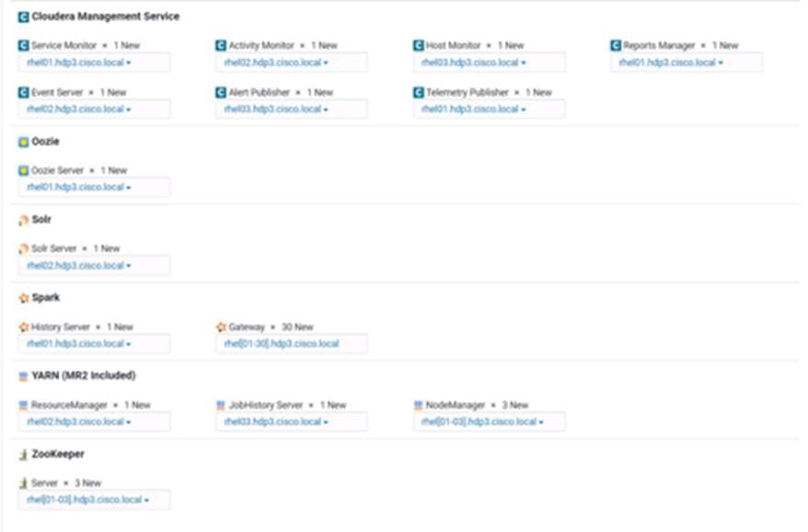Open the Service Monitor host dropdown
The width and height of the screenshot is (808, 532).
click(94, 63)
